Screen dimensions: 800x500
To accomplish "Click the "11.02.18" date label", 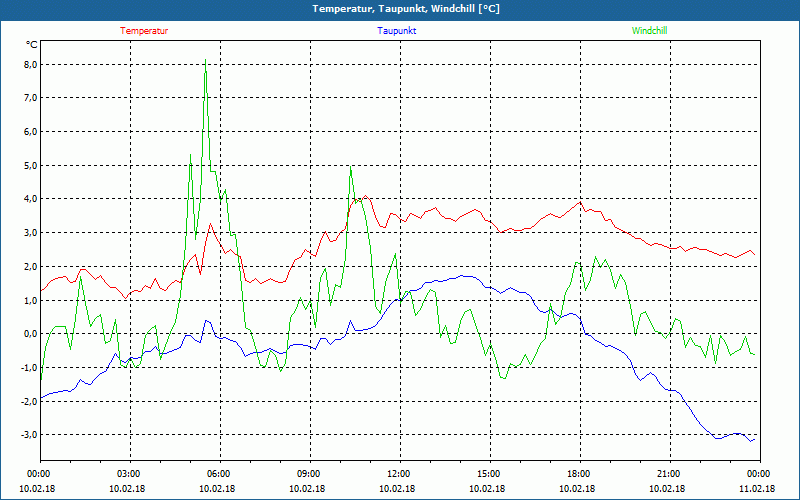I will tap(757, 489).
